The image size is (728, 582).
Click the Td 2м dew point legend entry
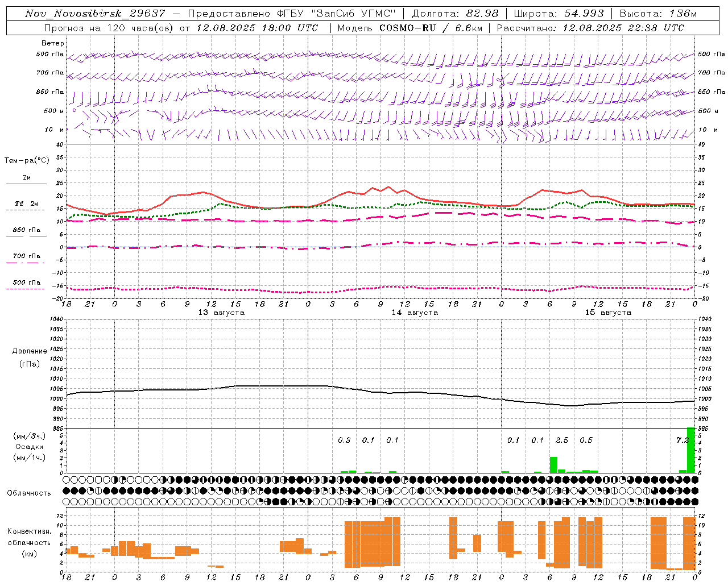point(26,206)
